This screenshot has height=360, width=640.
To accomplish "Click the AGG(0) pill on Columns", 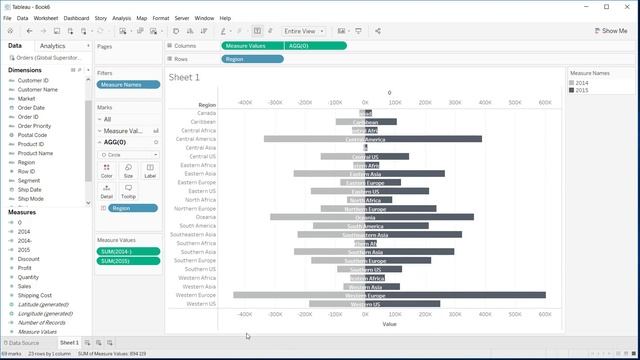I will coord(316,46).
